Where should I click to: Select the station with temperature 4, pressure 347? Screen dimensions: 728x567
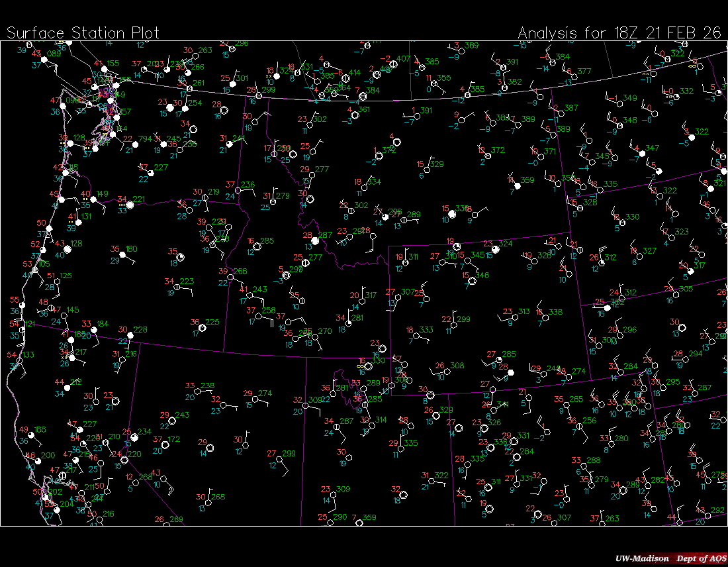pos(642,153)
